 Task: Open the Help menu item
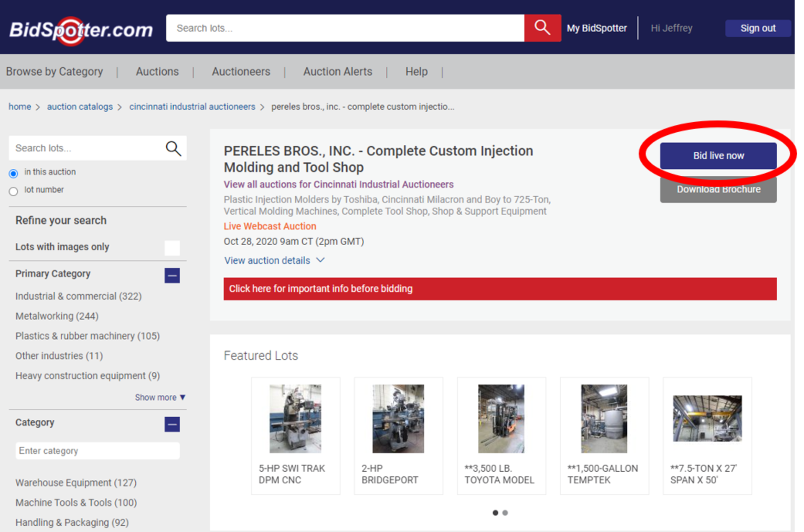click(416, 72)
